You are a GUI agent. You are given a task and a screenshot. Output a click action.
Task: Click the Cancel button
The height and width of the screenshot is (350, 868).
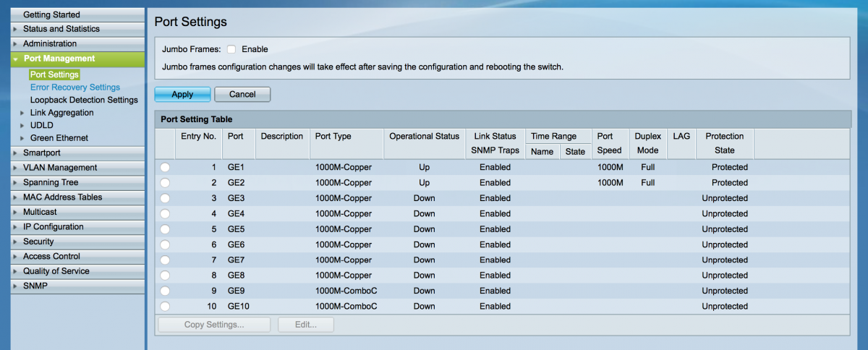[242, 94]
